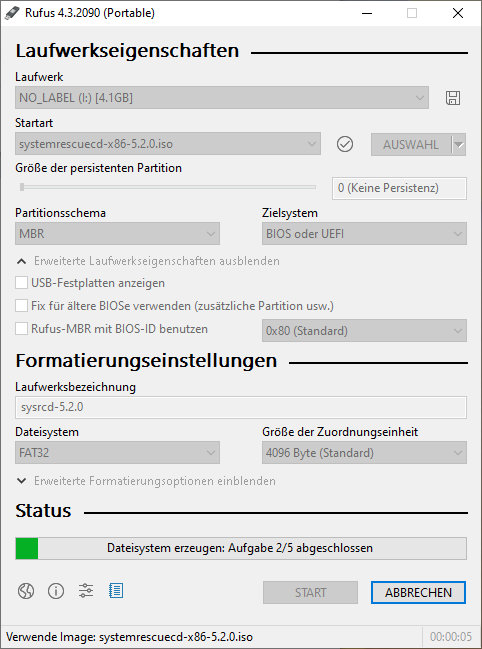Image resolution: width=482 pixels, height=649 pixels.
Task: Open the About info icon
Action: pos(56,591)
